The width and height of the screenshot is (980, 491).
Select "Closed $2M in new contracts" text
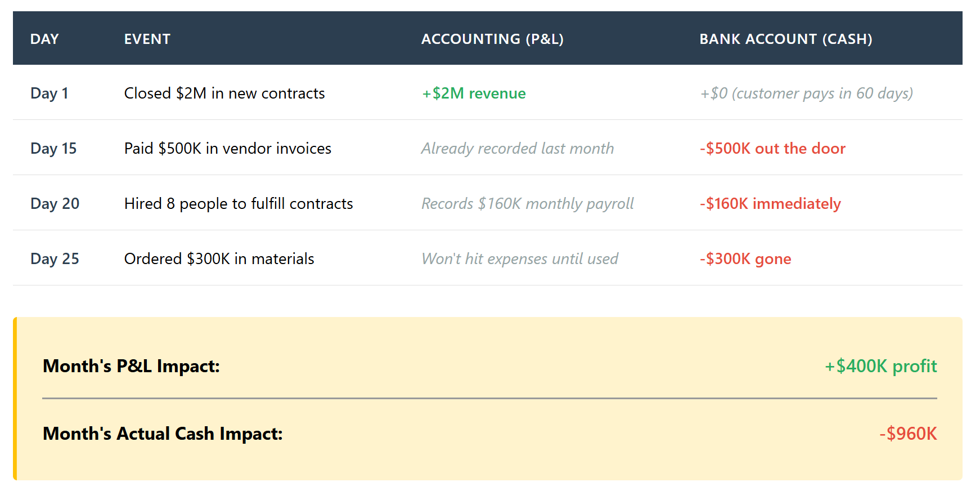point(224,93)
